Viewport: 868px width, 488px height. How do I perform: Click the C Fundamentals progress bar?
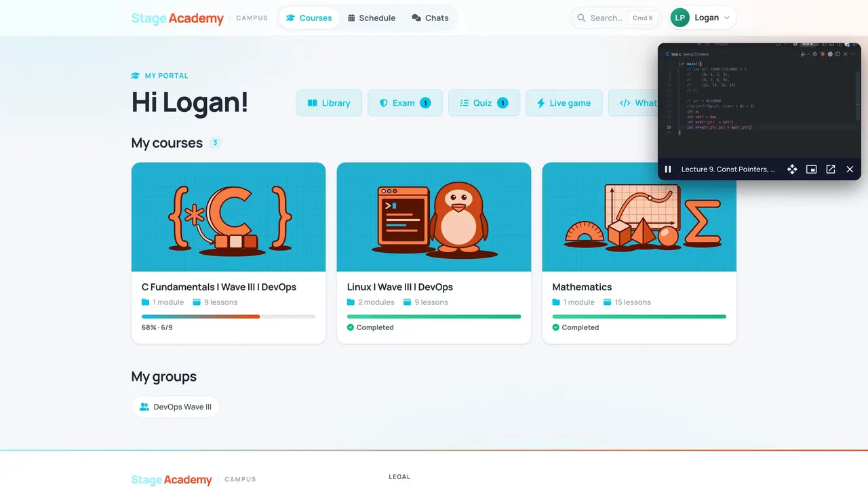coord(229,317)
